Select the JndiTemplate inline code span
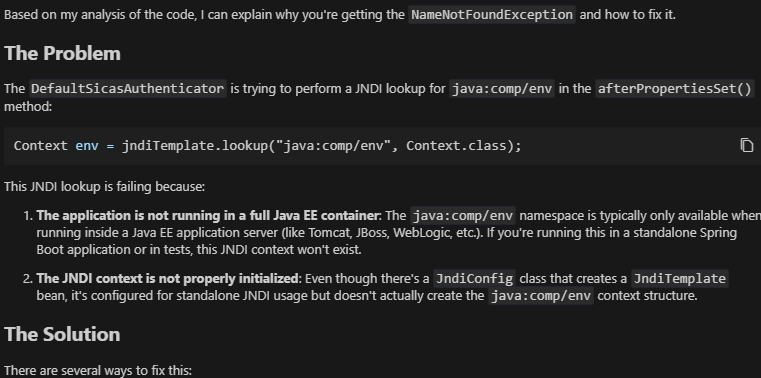Screen dimensions: 761x378 [x=679, y=279]
